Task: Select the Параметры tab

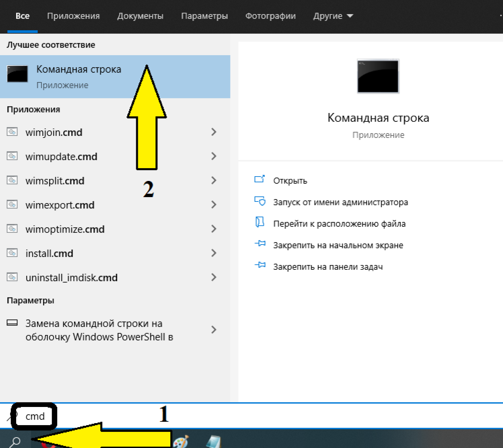Action: point(204,16)
